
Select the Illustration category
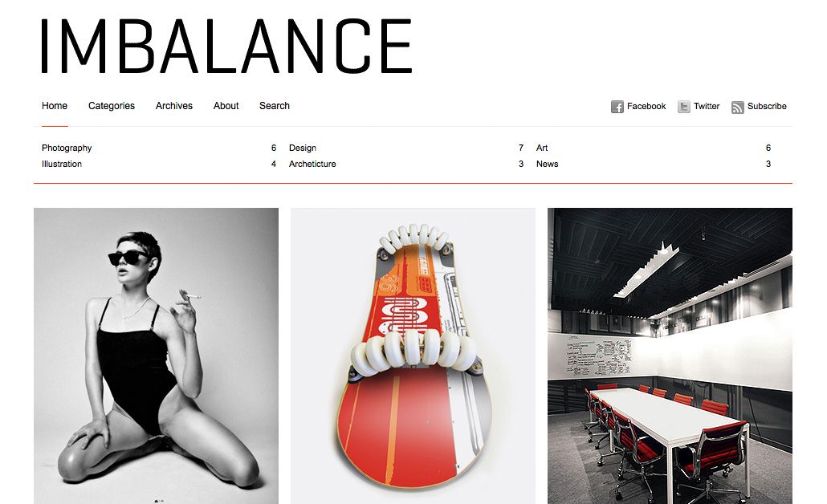tap(62, 164)
